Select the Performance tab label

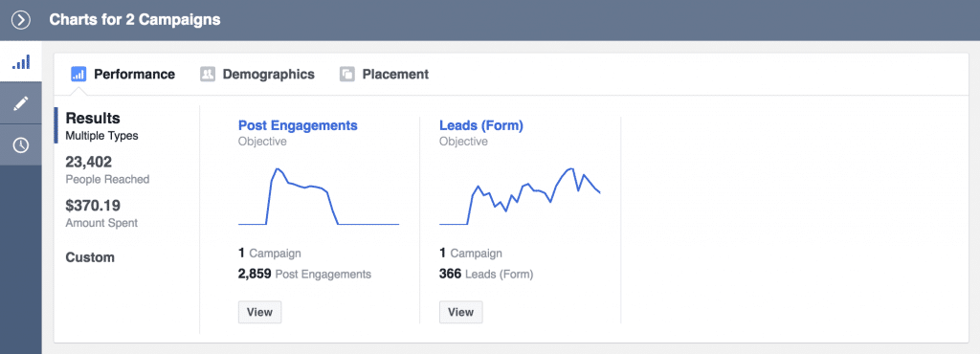pos(134,75)
